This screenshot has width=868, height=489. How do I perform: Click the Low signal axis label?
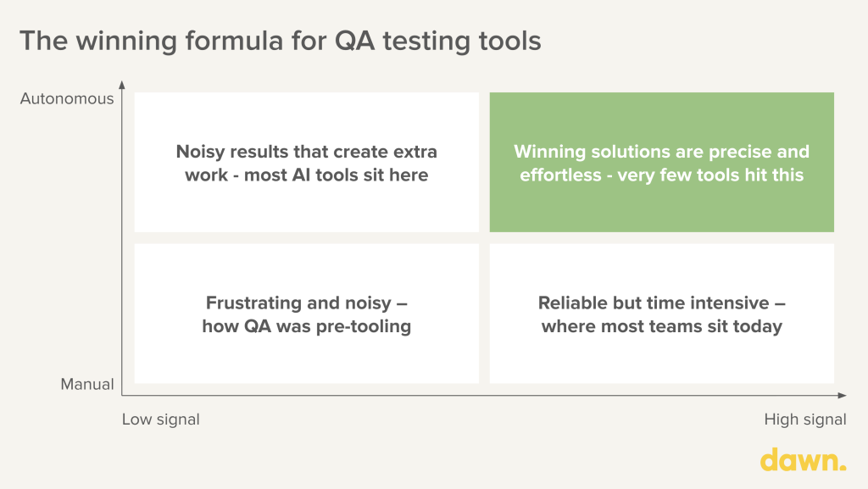click(x=161, y=420)
